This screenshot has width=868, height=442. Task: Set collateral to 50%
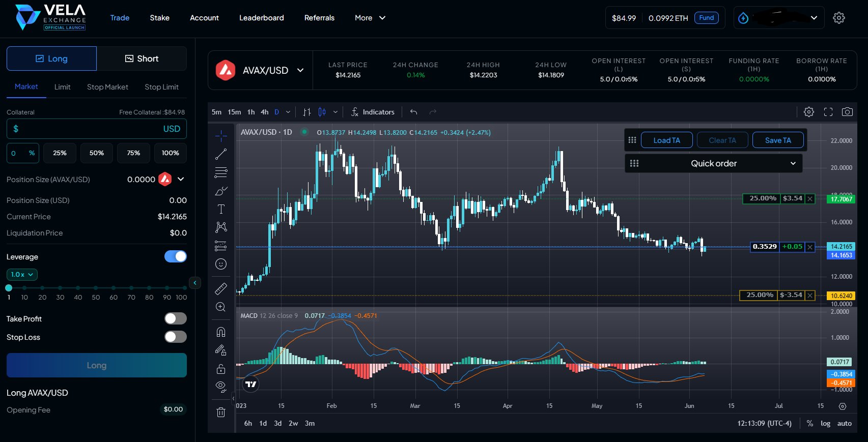pyautogui.click(x=97, y=153)
